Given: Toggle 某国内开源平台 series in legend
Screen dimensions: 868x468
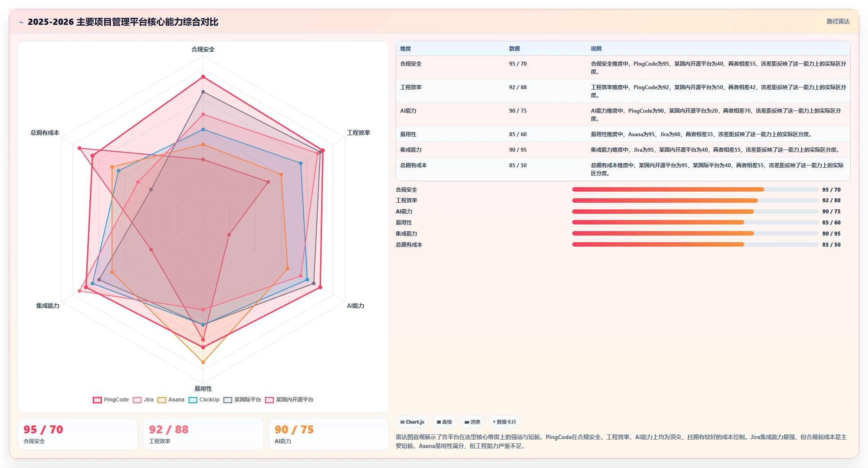Looking at the screenshot, I should pyautogui.click(x=290, y=400).
